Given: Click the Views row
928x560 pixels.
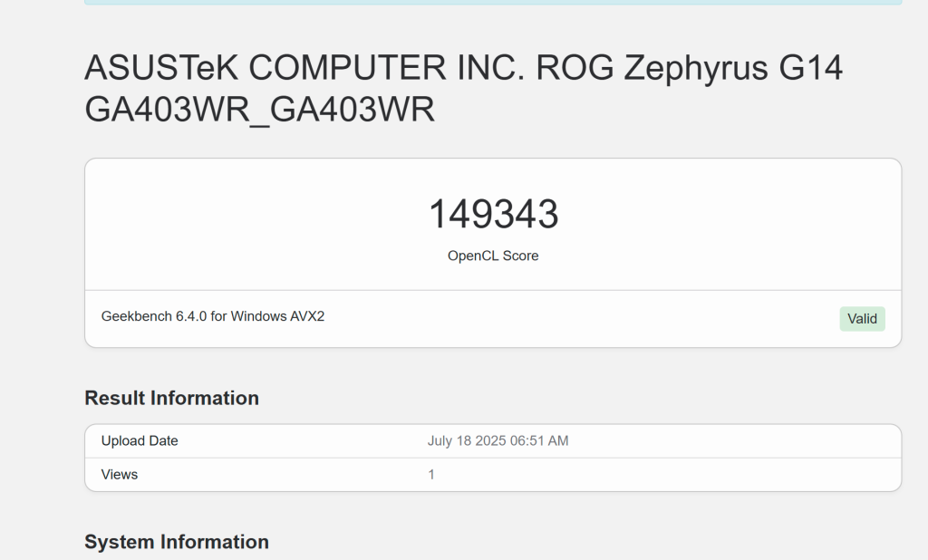Looking at the screenshot, I should pos(494,474).
